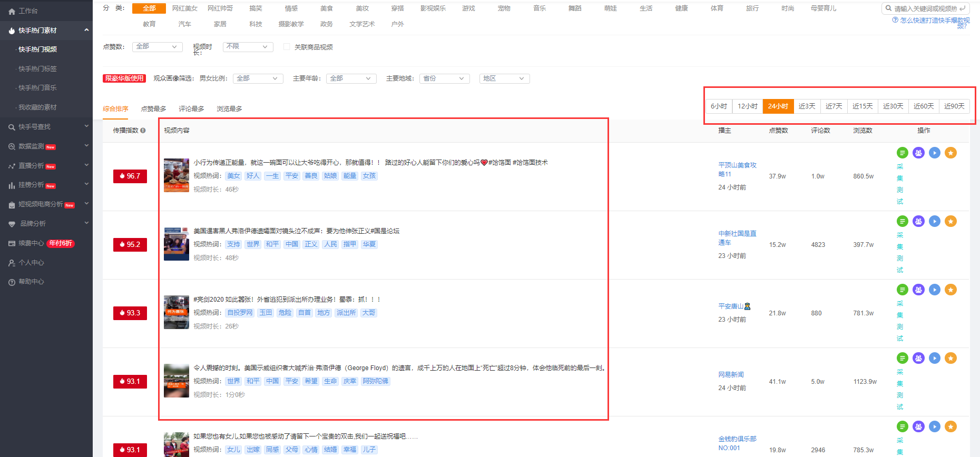Expand the 快手号查找 sidebar section

coord(86,126)
